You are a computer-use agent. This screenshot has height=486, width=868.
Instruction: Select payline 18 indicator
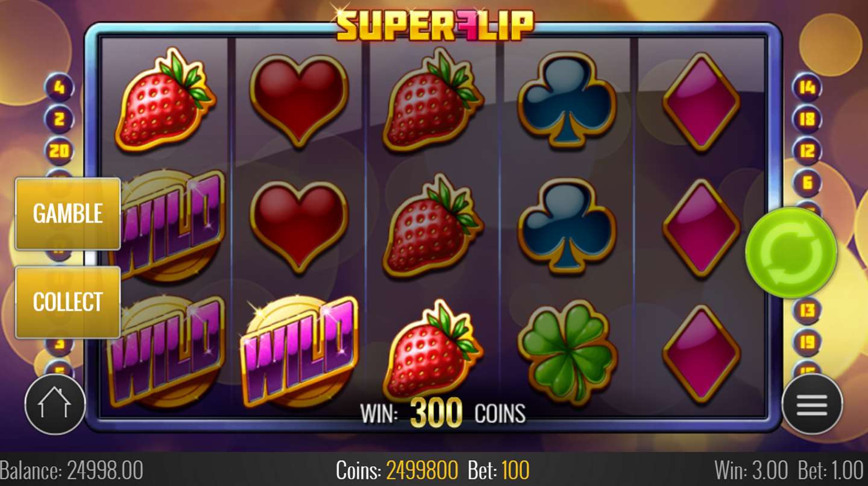[x=807, y=119]
